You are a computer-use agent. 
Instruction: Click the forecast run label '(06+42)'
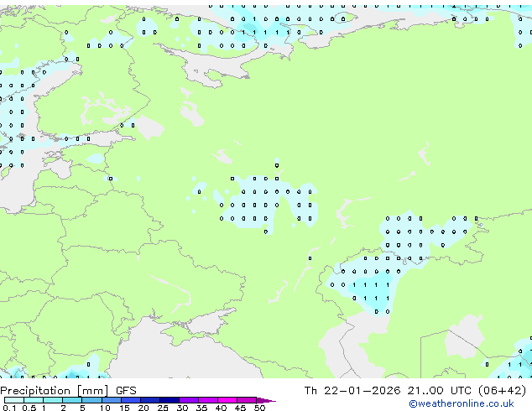tap(502, 391)
